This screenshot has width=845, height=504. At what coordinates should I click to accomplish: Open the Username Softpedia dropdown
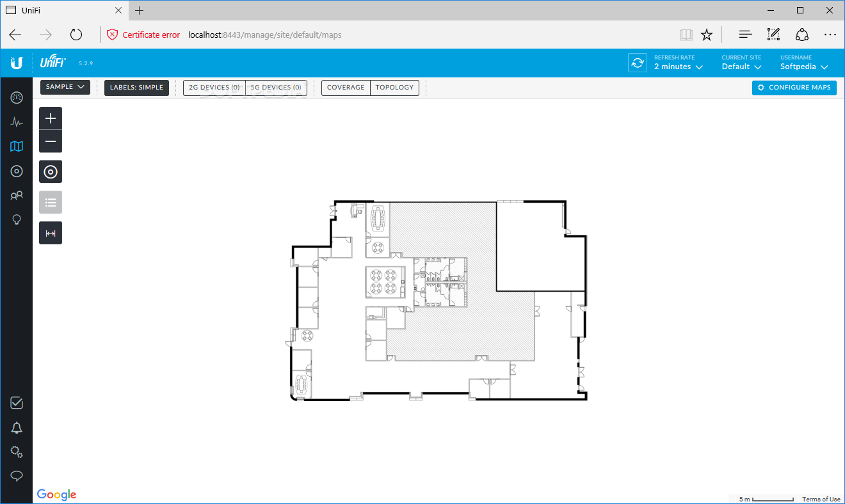(x=804, y=63)
